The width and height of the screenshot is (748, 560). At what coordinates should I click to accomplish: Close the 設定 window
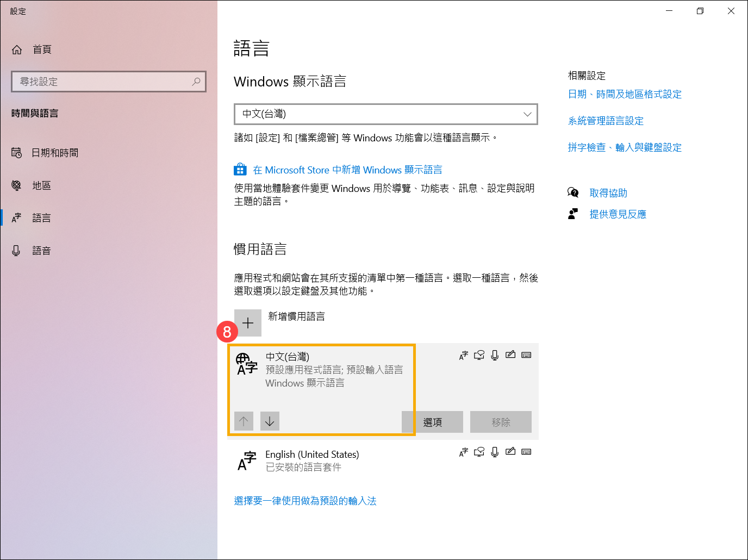[731, 11]
